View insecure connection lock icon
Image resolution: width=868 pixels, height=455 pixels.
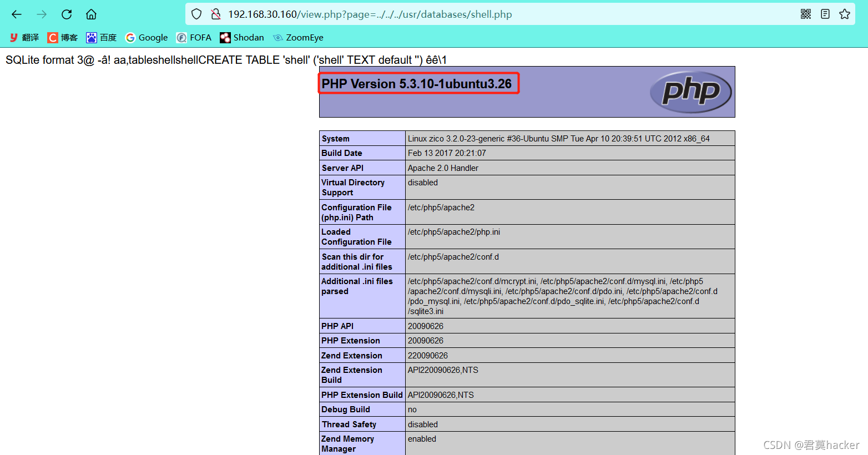[x=216, y=14]
